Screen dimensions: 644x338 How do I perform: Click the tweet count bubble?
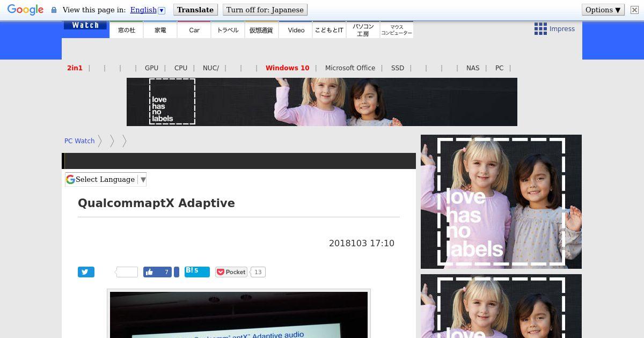click(x=127, y=272)
